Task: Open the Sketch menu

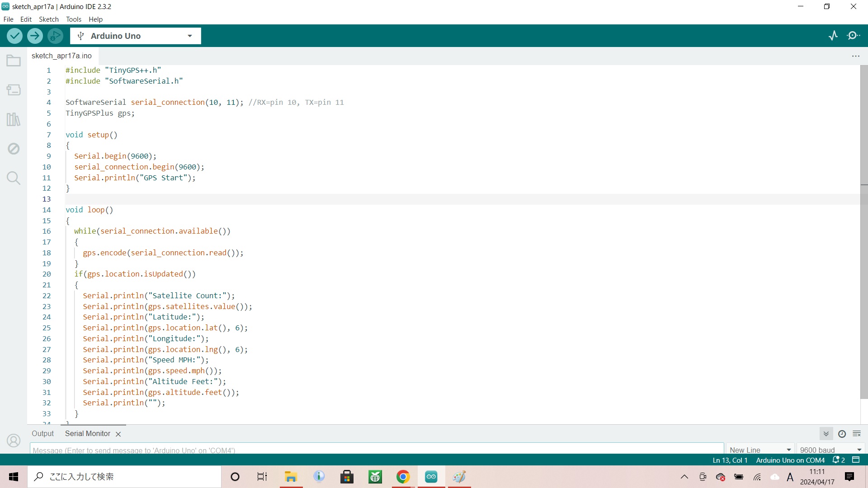Action: pyautogui.click(x=49, y=19)
